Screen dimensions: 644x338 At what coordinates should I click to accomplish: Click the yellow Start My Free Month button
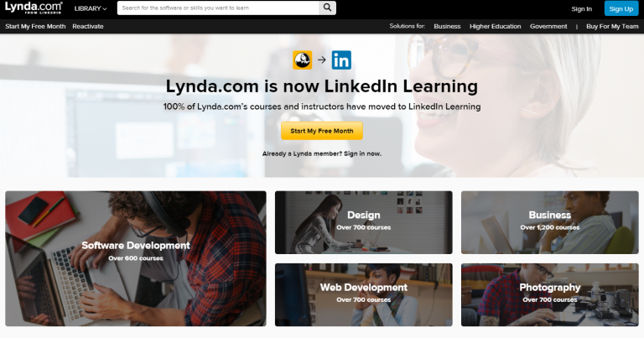click(322, 131)
